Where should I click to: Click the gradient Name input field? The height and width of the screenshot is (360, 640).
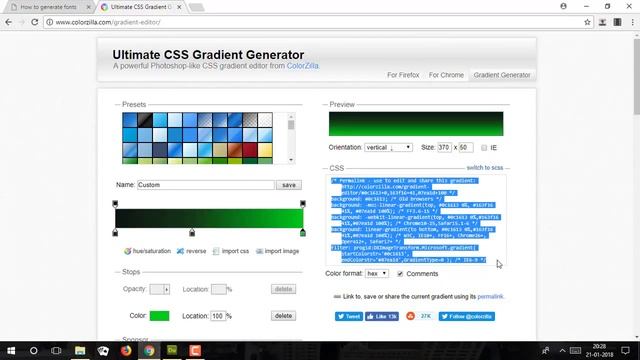206,185
